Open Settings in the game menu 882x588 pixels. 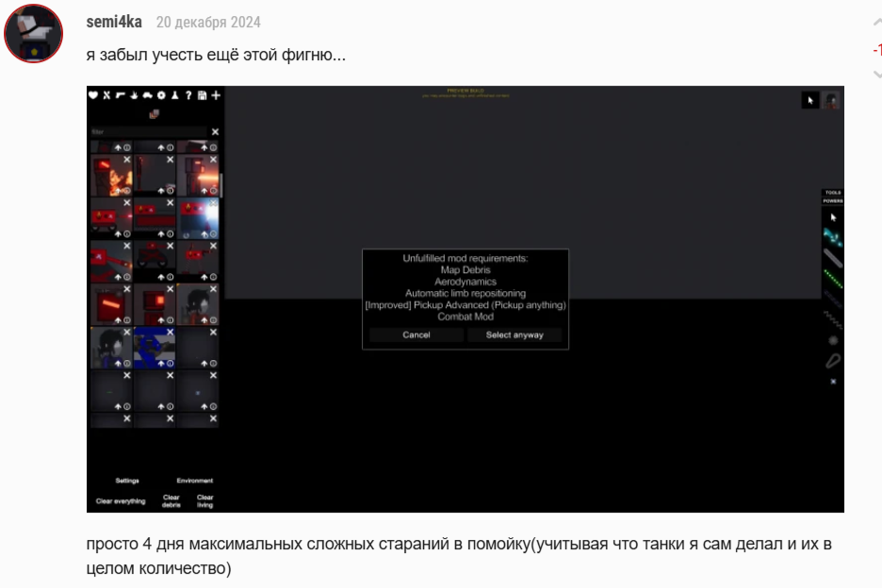[127, 481]
